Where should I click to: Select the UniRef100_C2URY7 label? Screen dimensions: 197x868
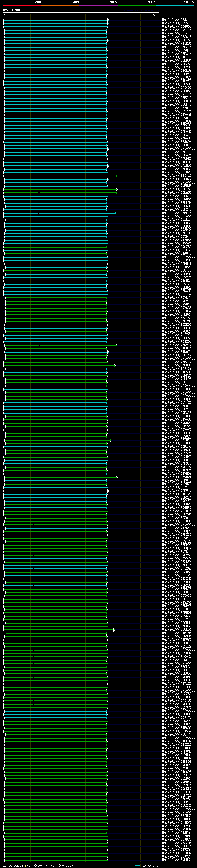coord(177,74)
